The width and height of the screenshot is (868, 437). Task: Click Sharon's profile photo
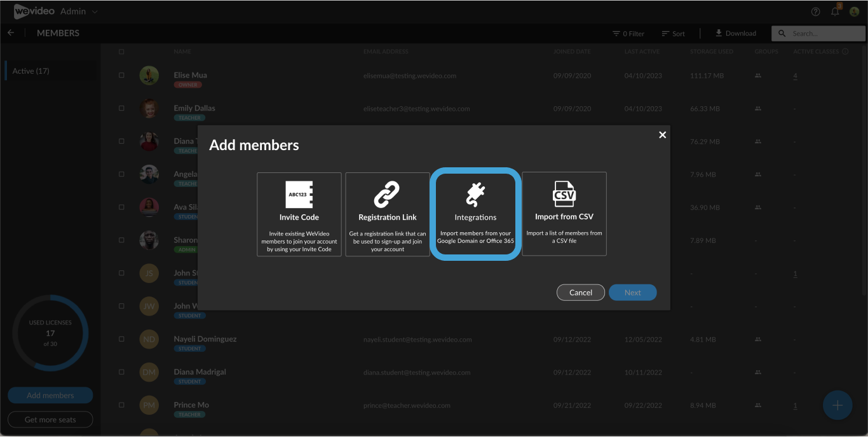[149, 240]
